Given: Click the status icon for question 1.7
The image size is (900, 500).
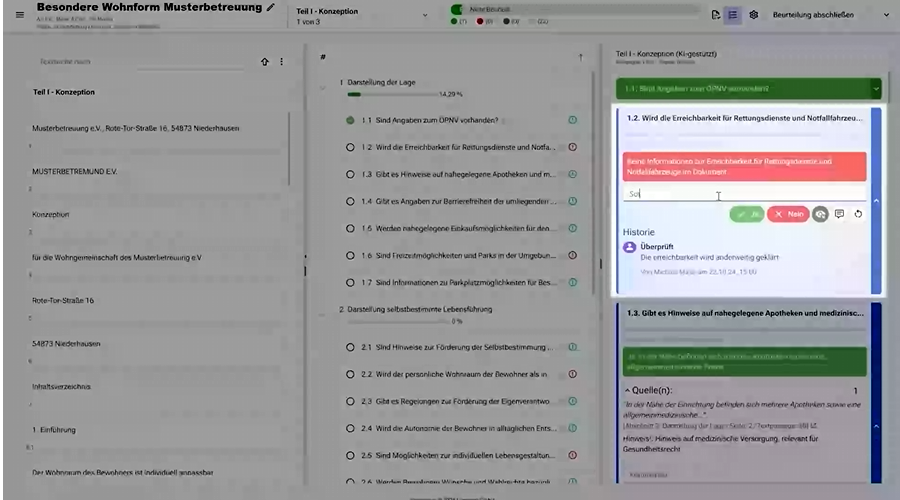Looking at the screenshot, I should coord(572,282).
